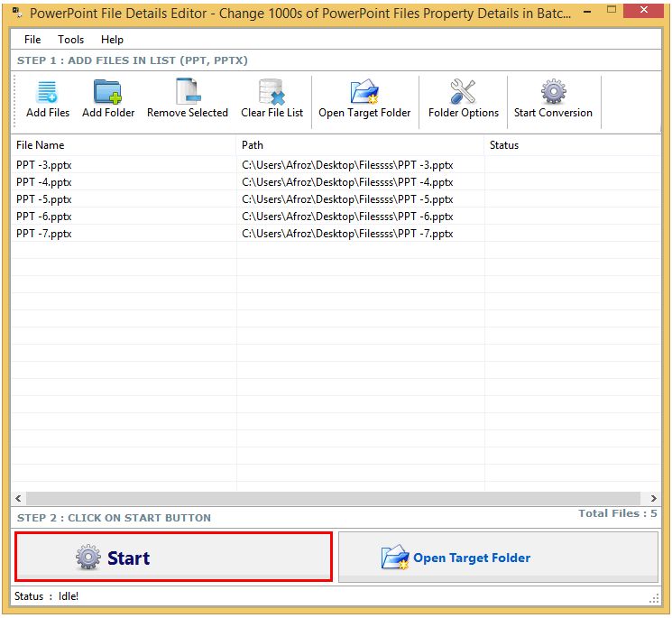Viewport: 672px width, 618px height.
Task: Open Folder Options tool
Action: click(x=463, y=93)
